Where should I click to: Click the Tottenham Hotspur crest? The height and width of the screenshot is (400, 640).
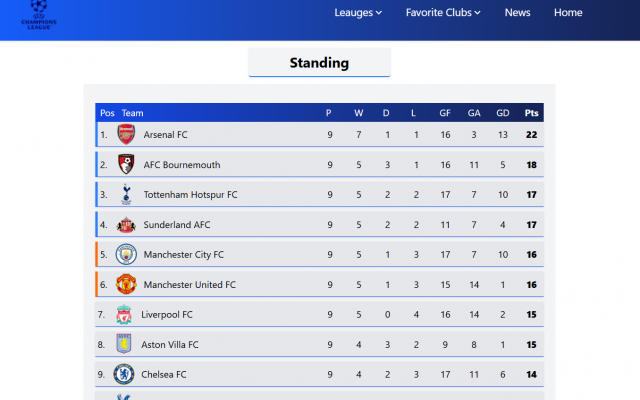(x=126, y=195)
